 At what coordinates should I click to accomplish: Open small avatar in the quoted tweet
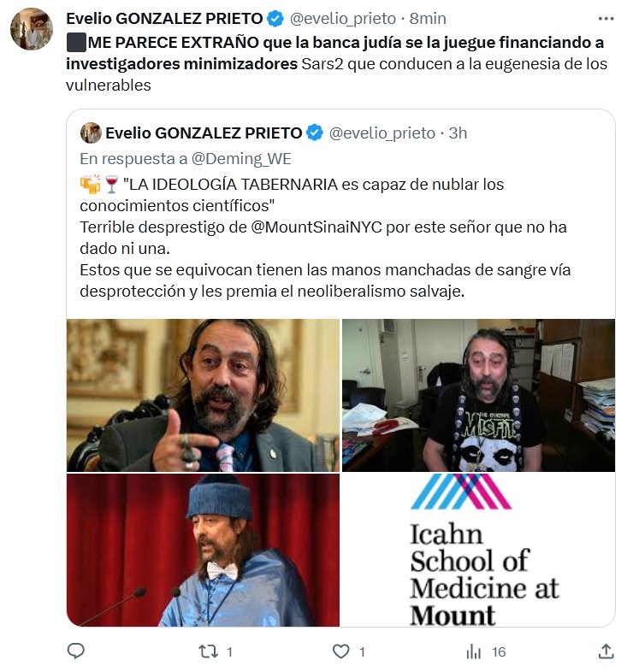point(91,133)
